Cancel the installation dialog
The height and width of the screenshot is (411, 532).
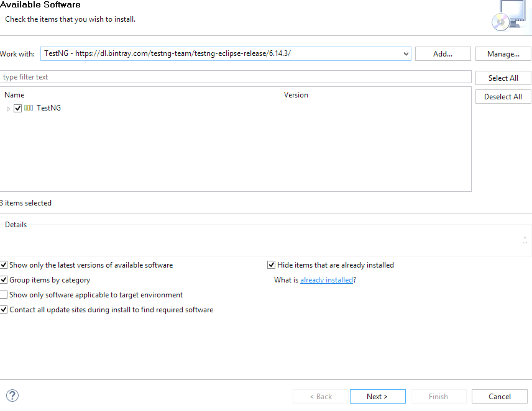[x=499, y=396]
